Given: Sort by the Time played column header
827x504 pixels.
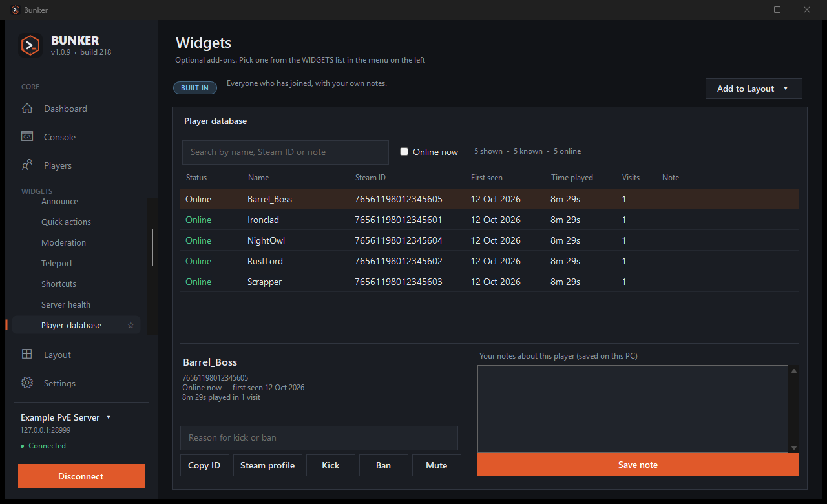Looking at the screenshot, I should [x=572, y=177].
